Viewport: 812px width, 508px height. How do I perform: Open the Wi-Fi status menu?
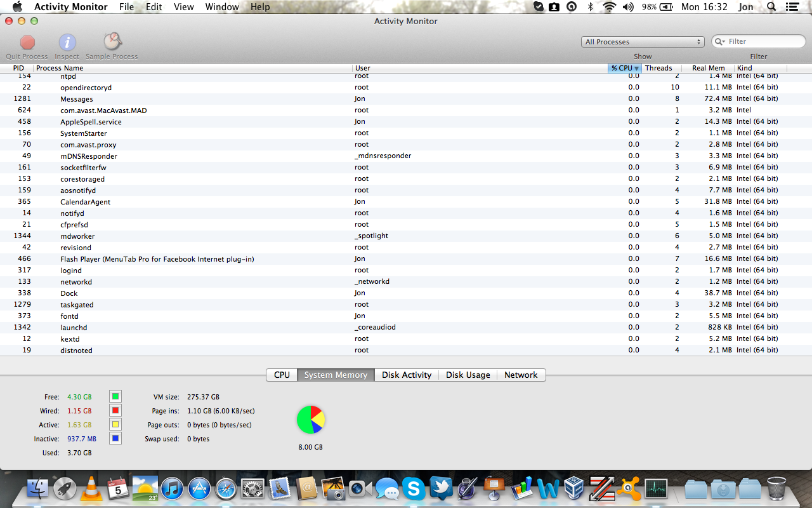(x=609, y=7)
